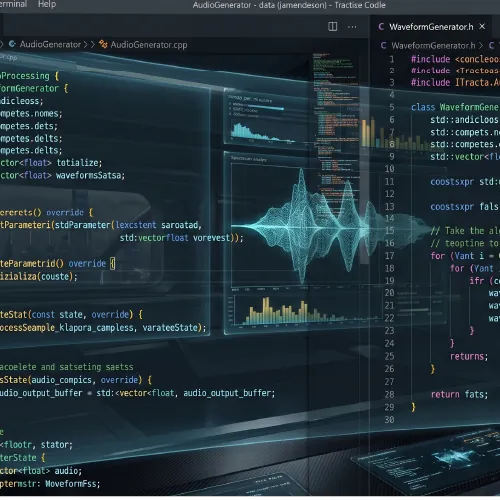
Task: Click the 'mpetes.nomes;' line
Action: pos(31,114)
